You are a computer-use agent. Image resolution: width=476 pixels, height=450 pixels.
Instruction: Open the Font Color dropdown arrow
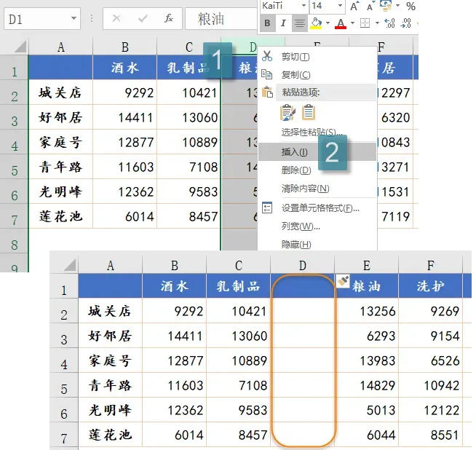click(x=352, y=23)
